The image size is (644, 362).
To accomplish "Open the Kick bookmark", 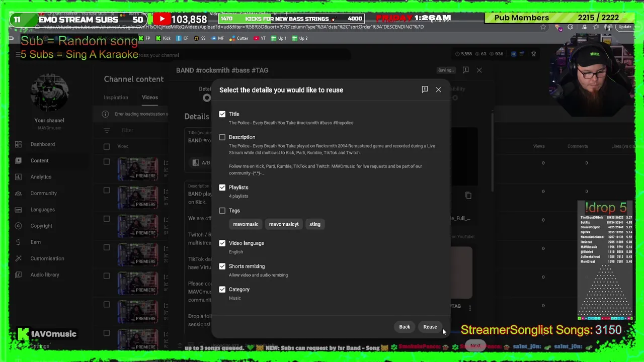I will (163, 38).
